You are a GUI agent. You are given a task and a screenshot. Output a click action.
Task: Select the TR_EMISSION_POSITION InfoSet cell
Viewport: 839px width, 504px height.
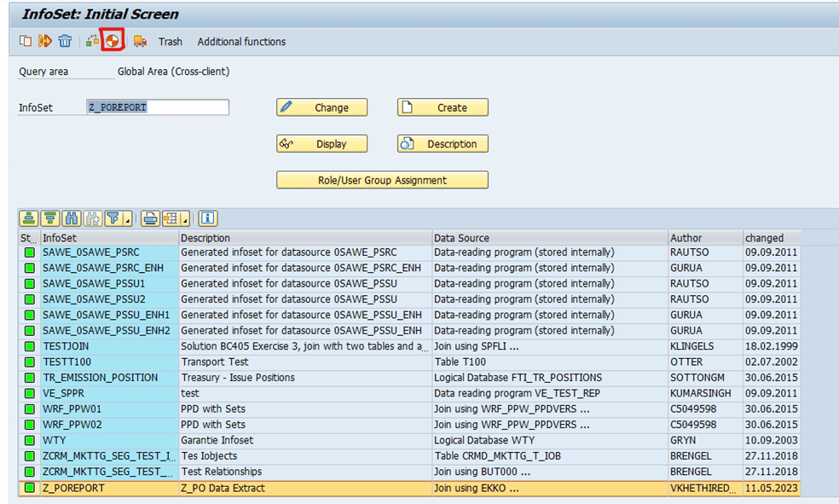coord(110,378)
